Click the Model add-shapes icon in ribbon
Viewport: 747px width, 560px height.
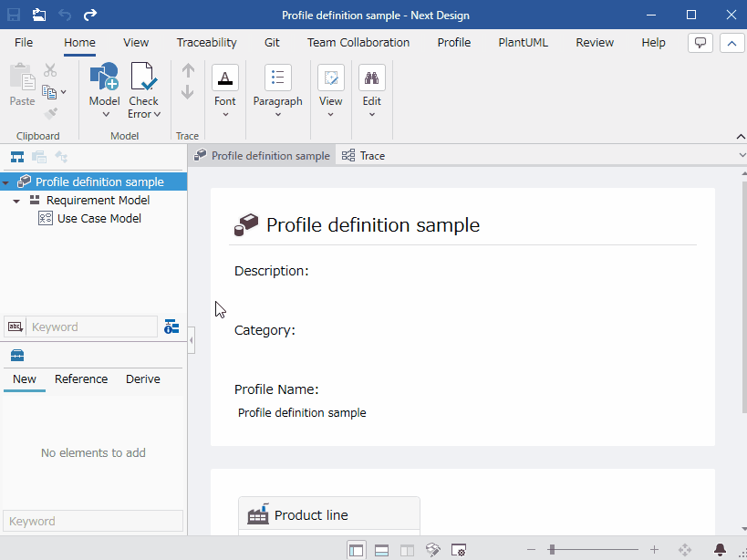click(104, 77)
